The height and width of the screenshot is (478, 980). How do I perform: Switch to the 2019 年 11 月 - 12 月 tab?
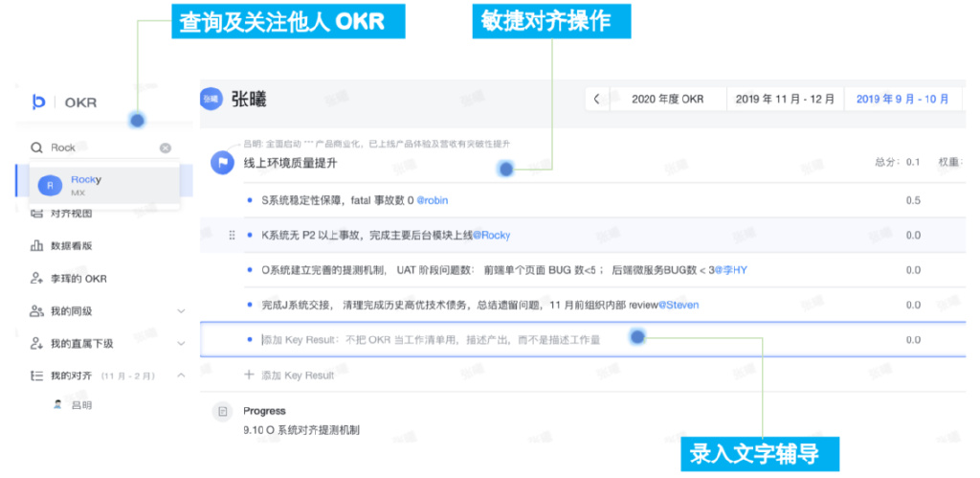785,99
